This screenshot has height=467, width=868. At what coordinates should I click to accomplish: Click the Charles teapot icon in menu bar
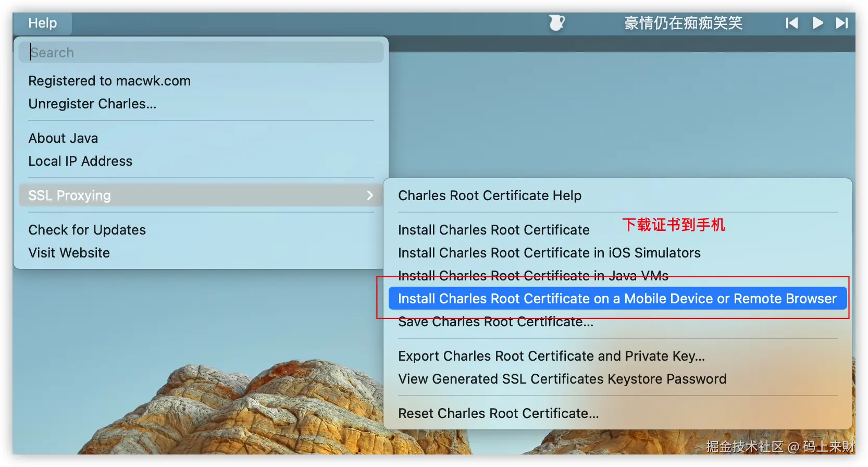(x=556, y=23)
